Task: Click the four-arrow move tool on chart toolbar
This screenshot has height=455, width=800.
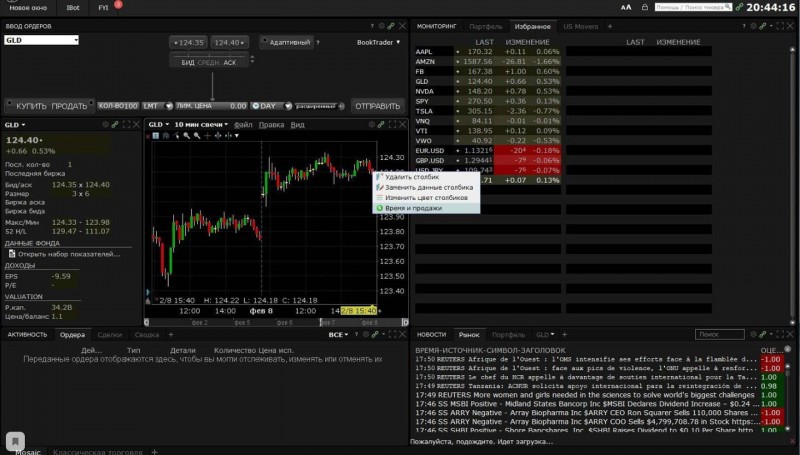Action: coord(218,136)
